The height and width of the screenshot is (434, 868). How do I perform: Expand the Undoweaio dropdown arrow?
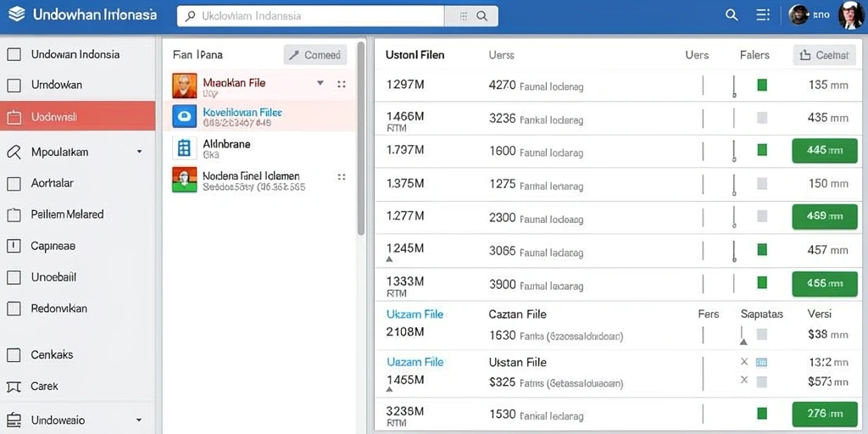(x=138, y=420)
